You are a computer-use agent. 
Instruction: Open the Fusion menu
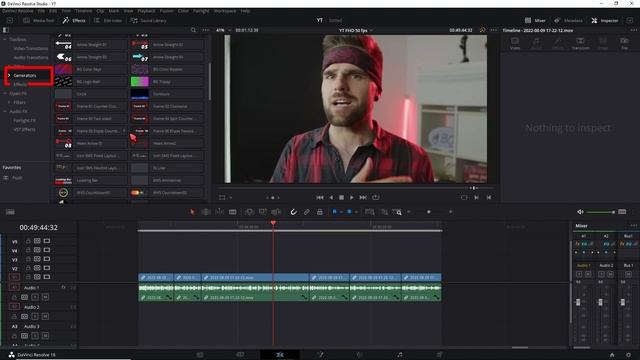[x=167, y=11]
